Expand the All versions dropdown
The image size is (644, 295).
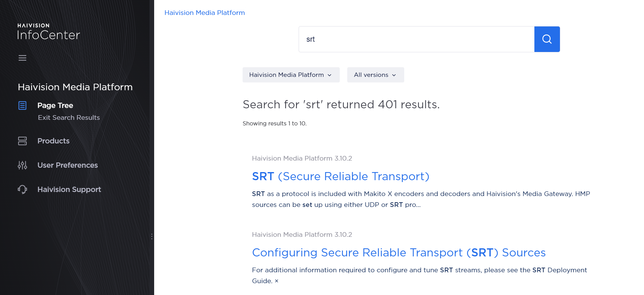tap(375, 75)
